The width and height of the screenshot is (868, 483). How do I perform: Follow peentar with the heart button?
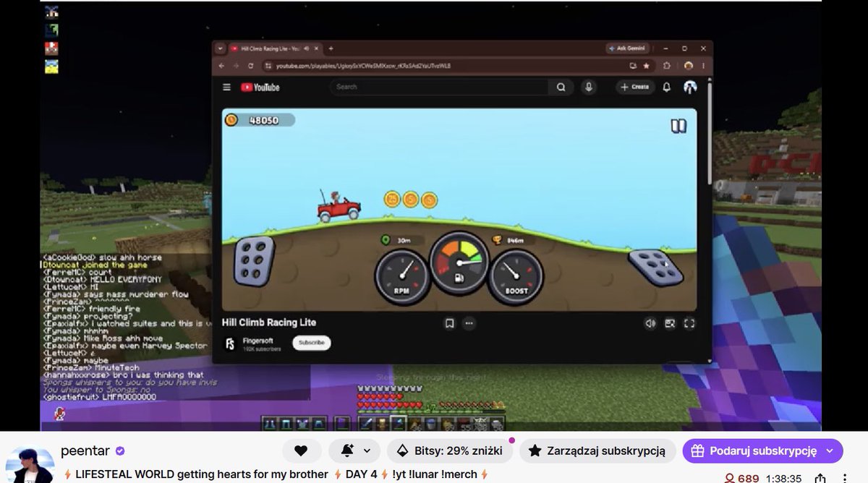coord(302,450)
